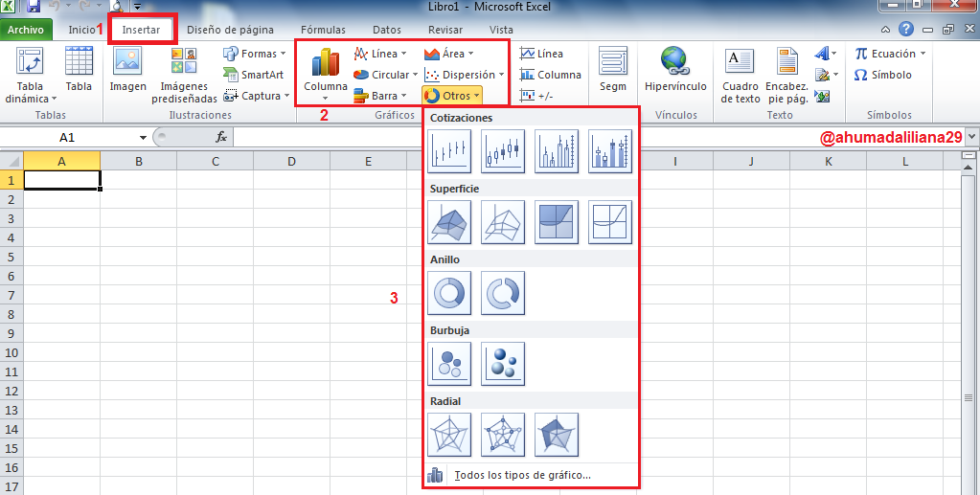
Task: Switch to the Datos tab
Action: [x=387, y=30]
